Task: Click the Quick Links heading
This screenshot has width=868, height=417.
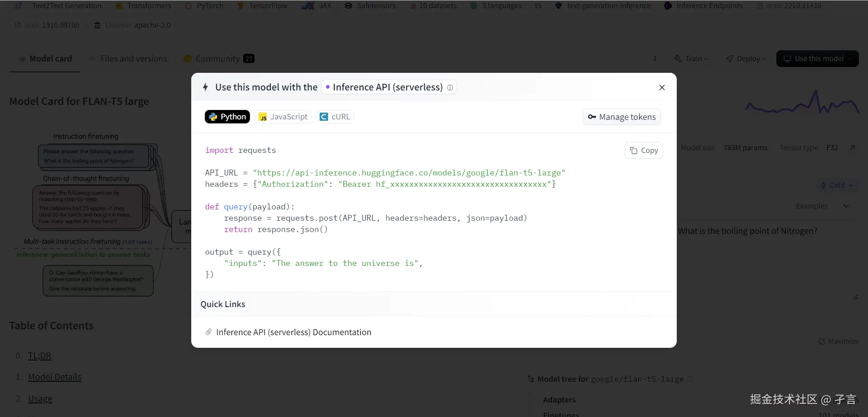Action: (x=223, y=304)
